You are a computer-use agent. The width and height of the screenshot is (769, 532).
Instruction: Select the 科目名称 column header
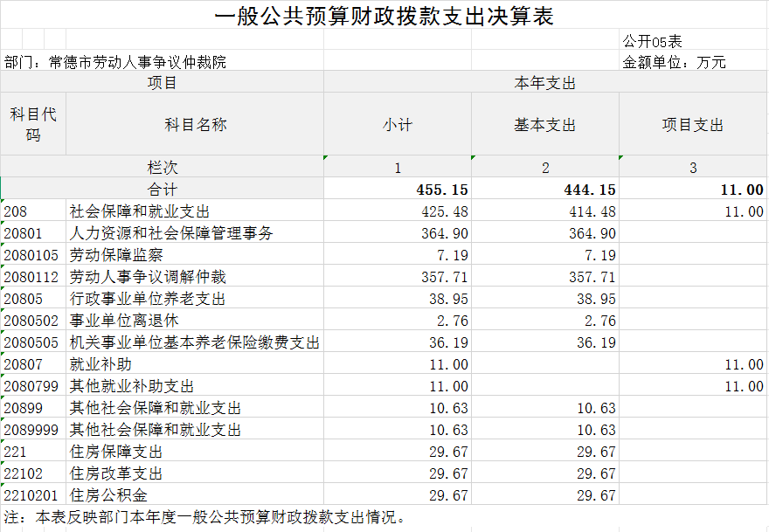tap(195, 125)
